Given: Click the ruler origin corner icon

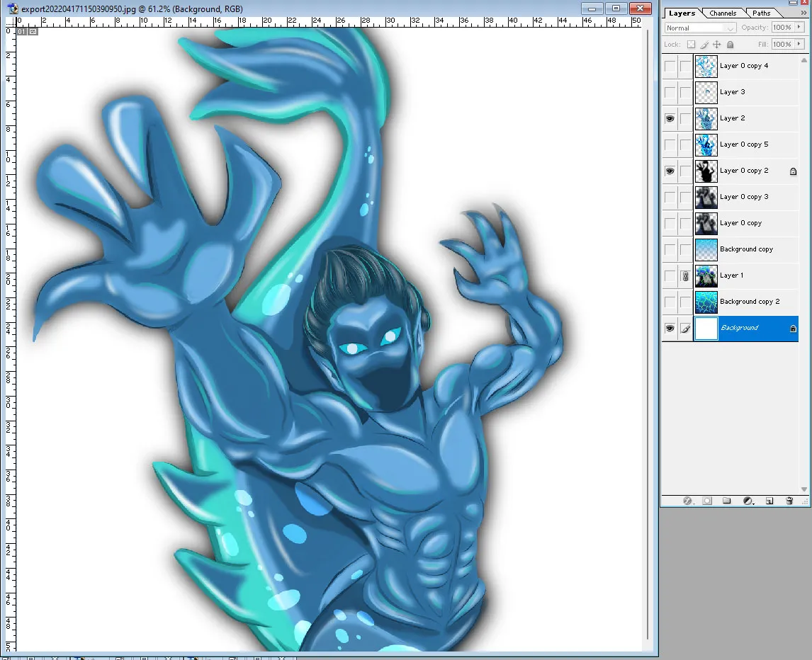Looking at the screenshot, I should 11,21.
